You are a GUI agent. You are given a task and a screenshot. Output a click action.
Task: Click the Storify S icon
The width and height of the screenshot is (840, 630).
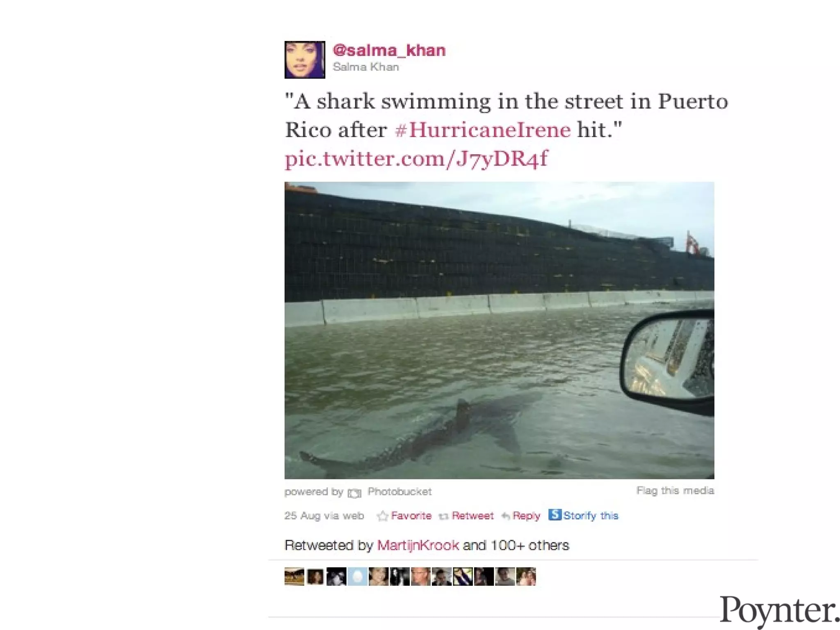[x=555, y=514]
